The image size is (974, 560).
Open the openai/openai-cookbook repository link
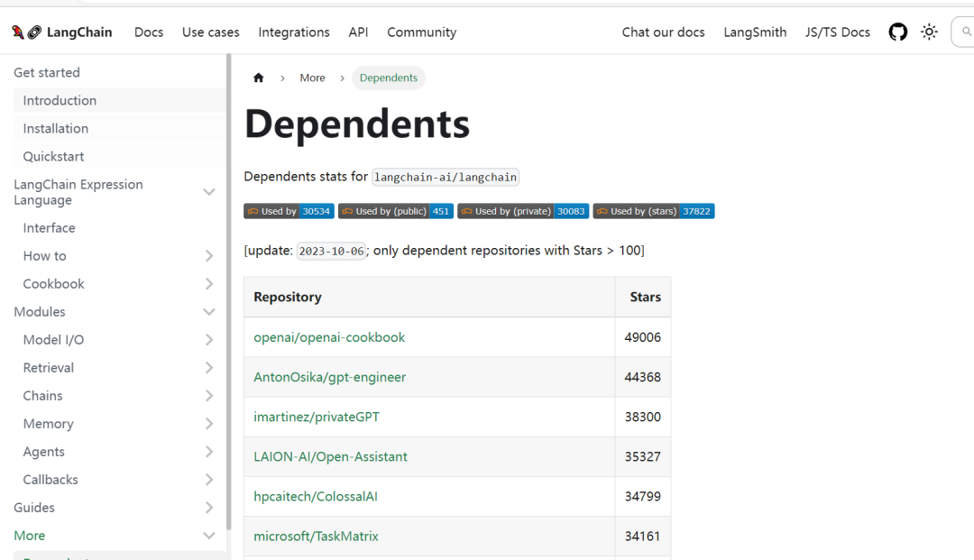point(329,337)
